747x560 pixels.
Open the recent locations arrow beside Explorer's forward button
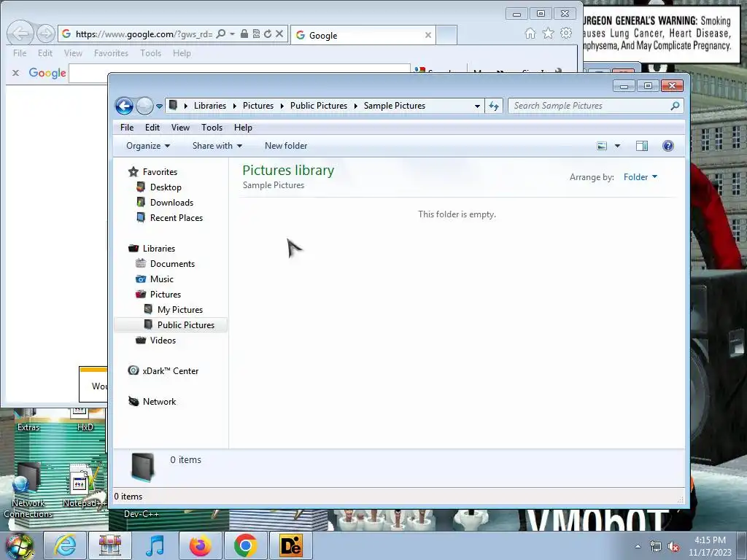point(159,106)
